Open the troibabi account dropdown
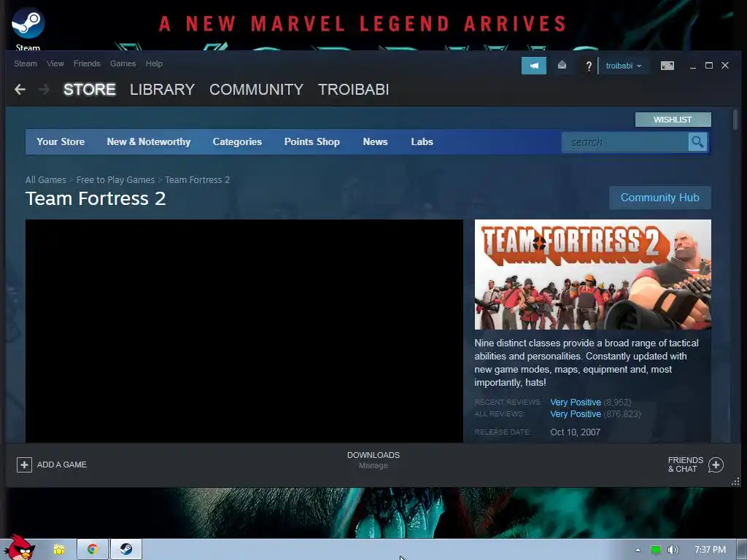 coord(623,66)
